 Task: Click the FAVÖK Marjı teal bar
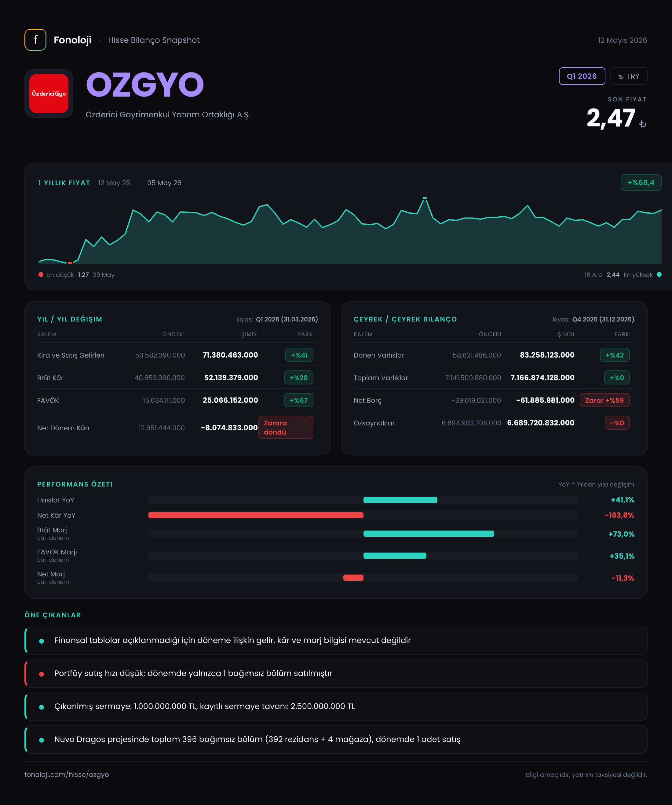(395, 555)
